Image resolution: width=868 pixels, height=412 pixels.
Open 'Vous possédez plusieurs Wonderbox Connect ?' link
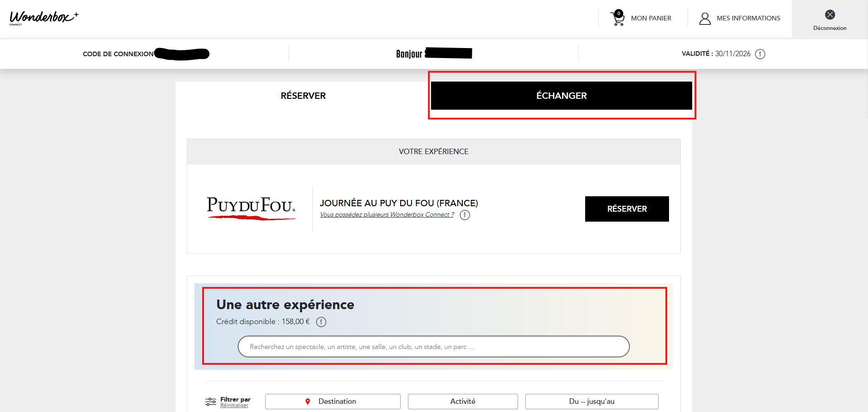(x=387, y=214)
